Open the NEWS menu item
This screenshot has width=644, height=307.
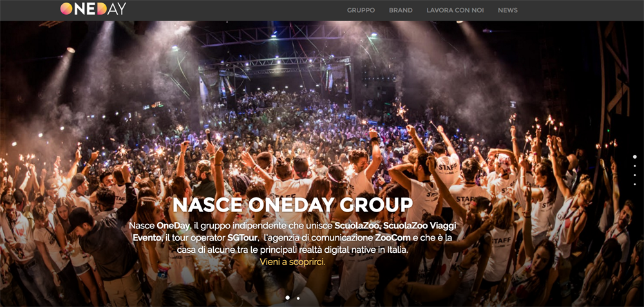click(507, 10)
